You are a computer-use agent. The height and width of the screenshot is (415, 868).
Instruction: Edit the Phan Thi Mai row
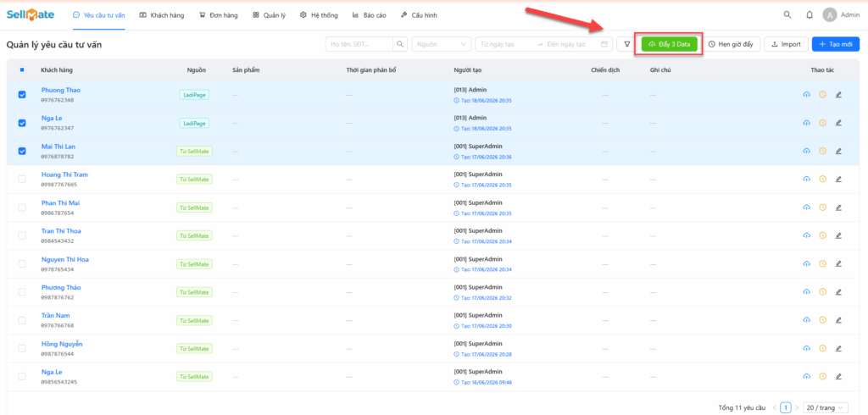coord(838,207)
